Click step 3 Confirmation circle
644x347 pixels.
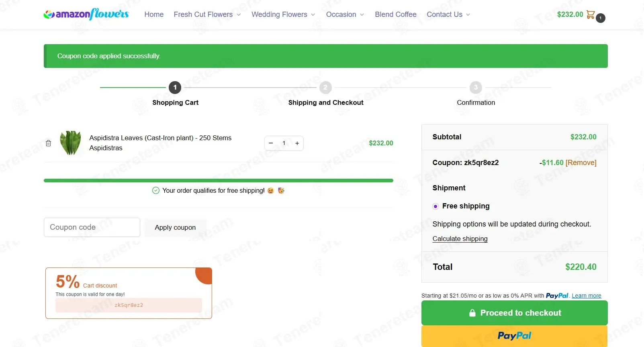pyautogui.click(x=476, y=88)
